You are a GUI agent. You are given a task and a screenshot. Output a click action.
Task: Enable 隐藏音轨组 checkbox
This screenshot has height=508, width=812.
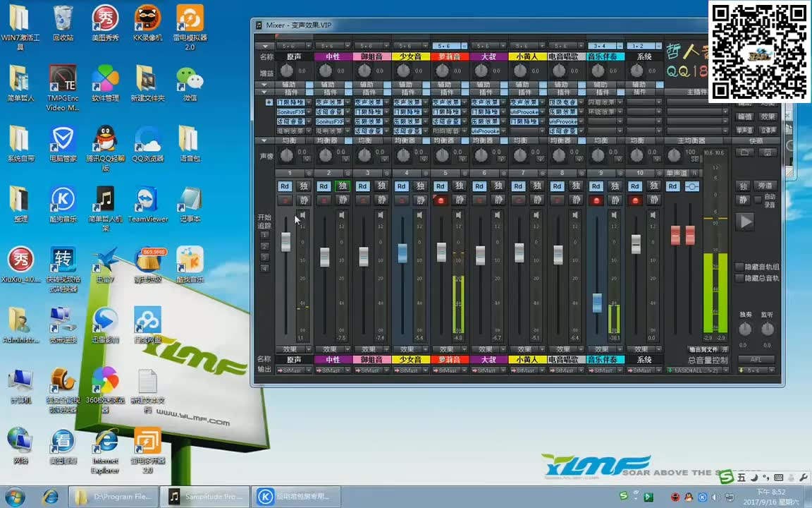pos(739,267)
